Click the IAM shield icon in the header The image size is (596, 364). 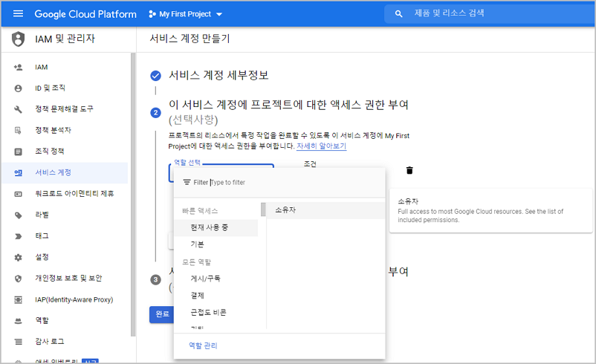tap(18, 39)
